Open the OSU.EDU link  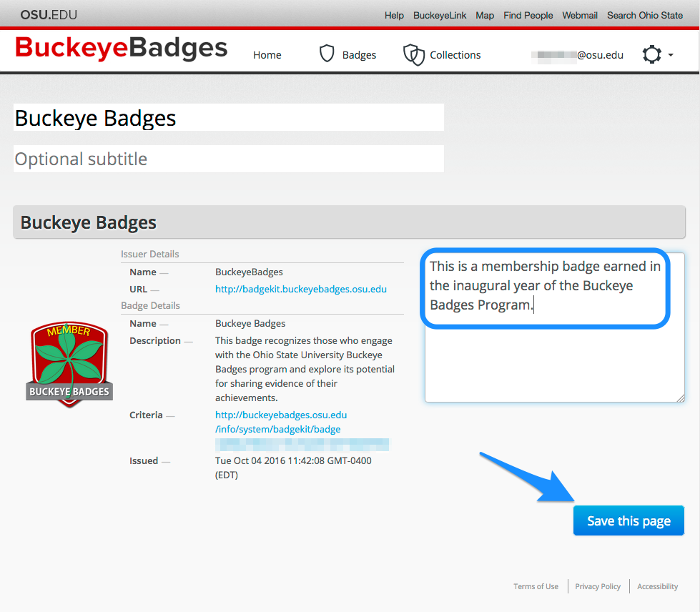click(x=49, y=15)
